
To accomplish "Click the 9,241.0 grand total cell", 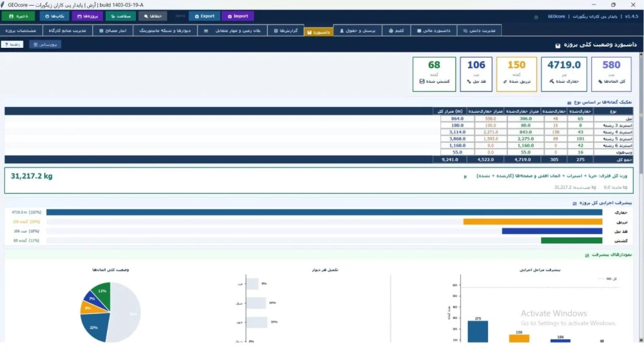I will tap(450, 159).
